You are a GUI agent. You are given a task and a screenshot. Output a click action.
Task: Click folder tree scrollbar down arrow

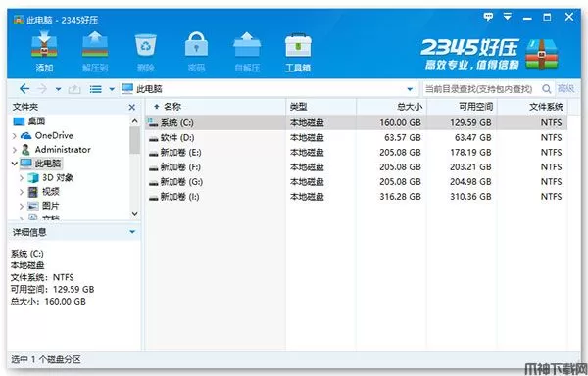click(x=134, y=214)
